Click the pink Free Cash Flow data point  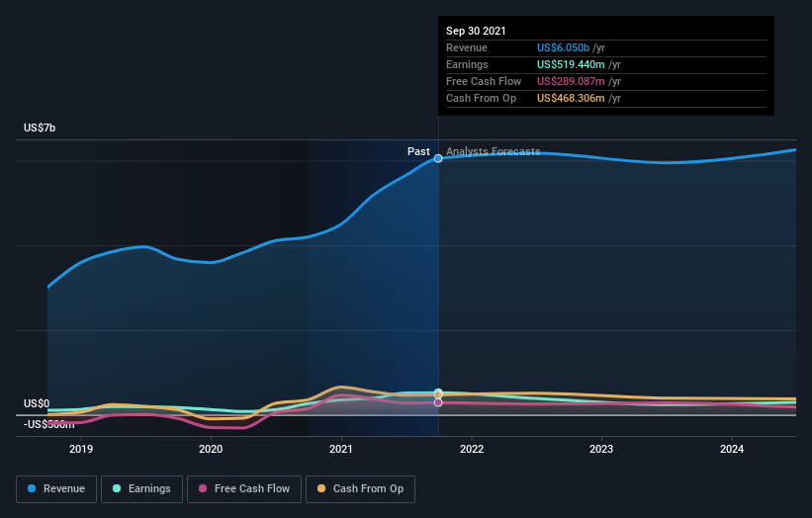click(438, 402)
